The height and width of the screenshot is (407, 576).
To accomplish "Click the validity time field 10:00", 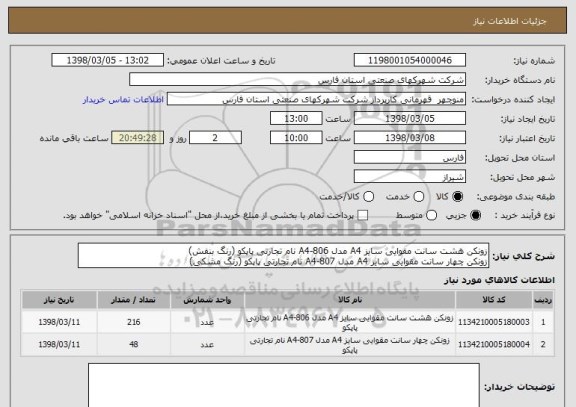I will (296, 138).
